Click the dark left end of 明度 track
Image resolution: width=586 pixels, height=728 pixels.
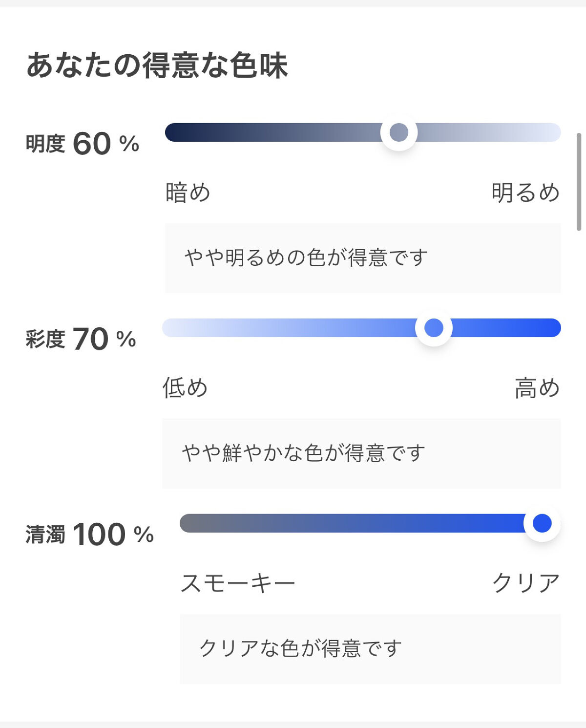coord(177,132)
